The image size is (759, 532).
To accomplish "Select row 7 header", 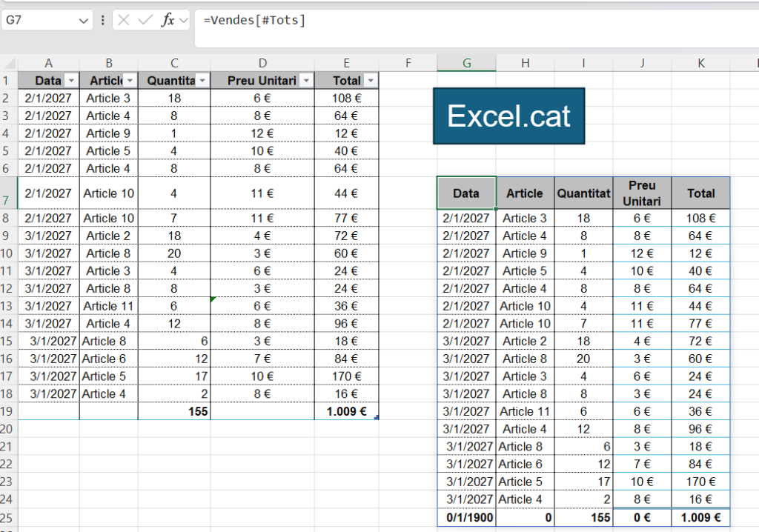I will point(7,193).
